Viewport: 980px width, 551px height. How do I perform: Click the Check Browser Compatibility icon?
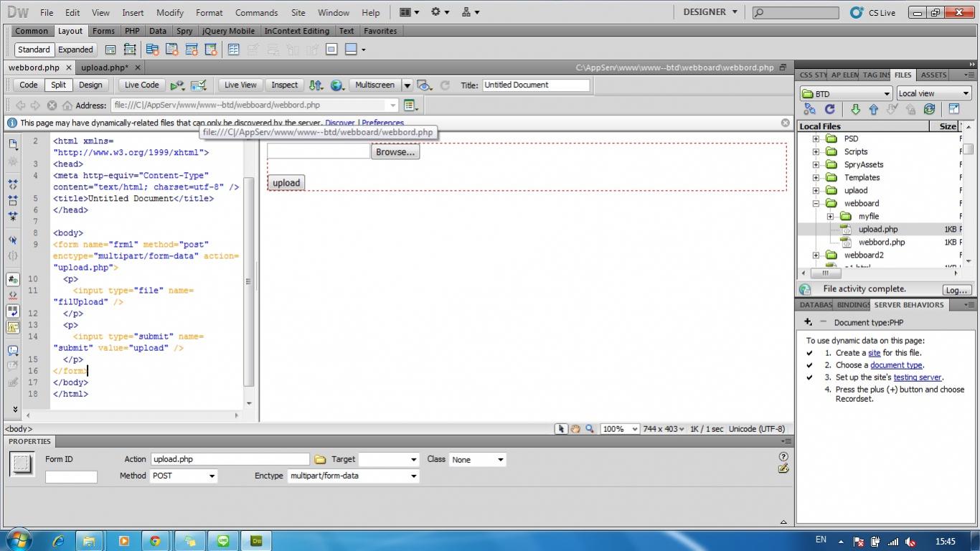[199, 85]
